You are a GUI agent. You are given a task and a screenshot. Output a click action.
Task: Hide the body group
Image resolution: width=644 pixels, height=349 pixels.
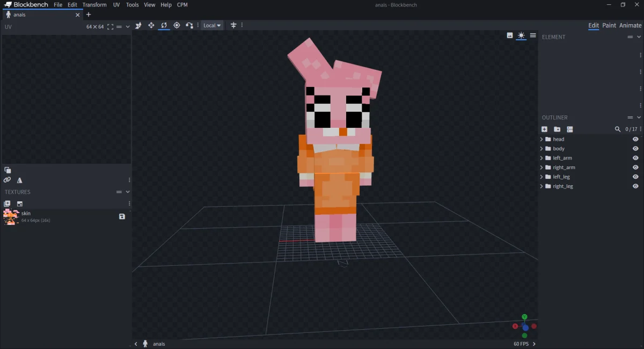(x=635, y=149)
